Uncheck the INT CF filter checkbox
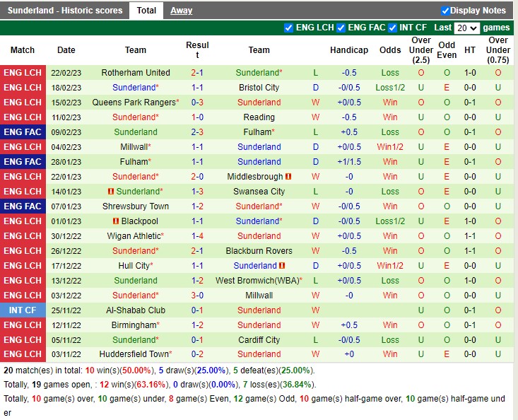 pos(392,28)
